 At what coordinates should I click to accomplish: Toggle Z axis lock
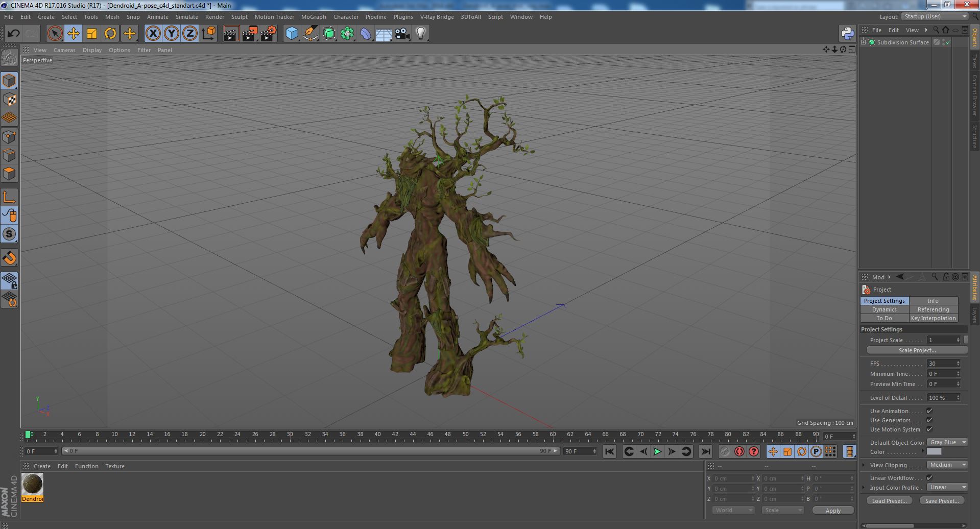tap(190, 34)
